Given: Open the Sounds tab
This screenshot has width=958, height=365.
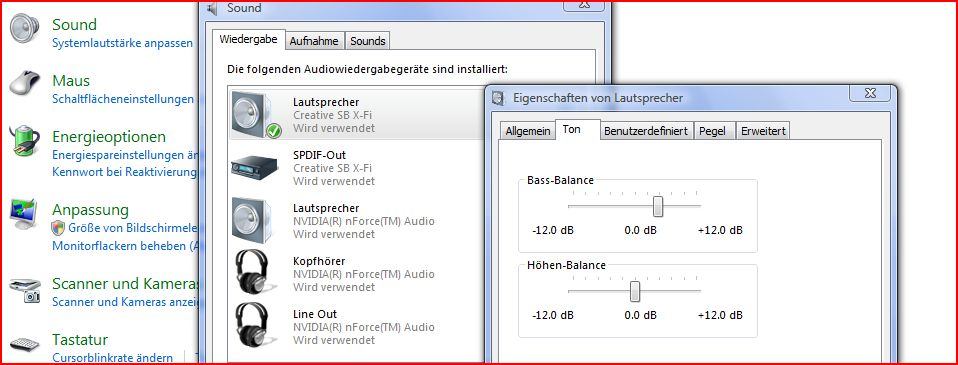Looking at the screenshot, I should pyautogui.click(x=368, y=41).
